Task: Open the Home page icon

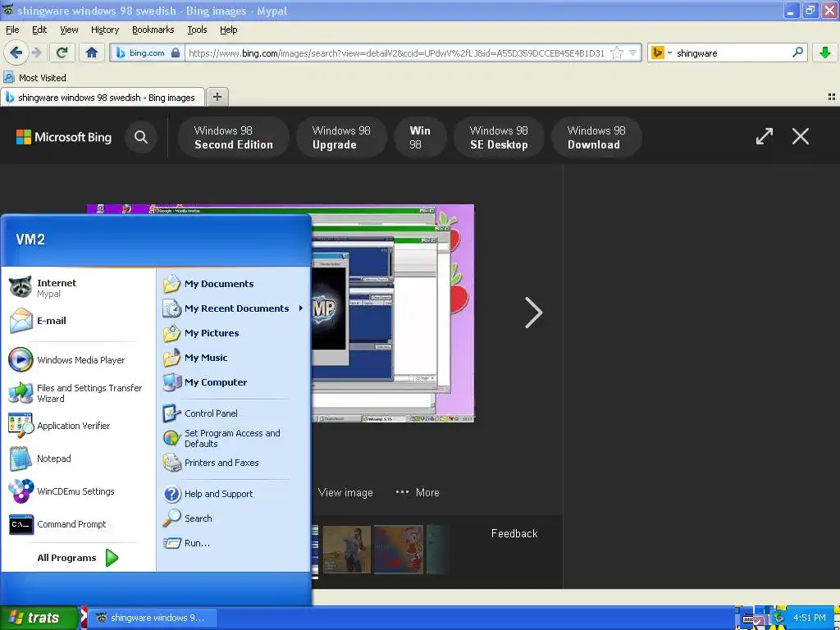Action: click(x=92, y=52)
